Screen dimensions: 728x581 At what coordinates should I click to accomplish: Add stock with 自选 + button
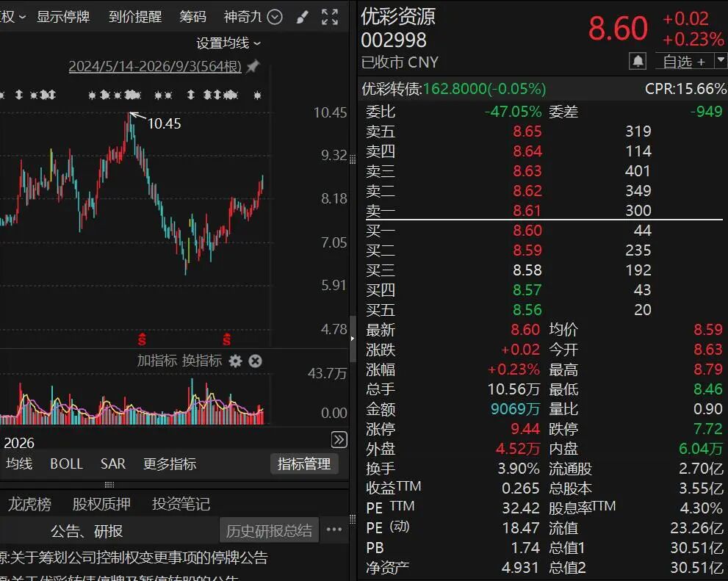click(685, 61)
